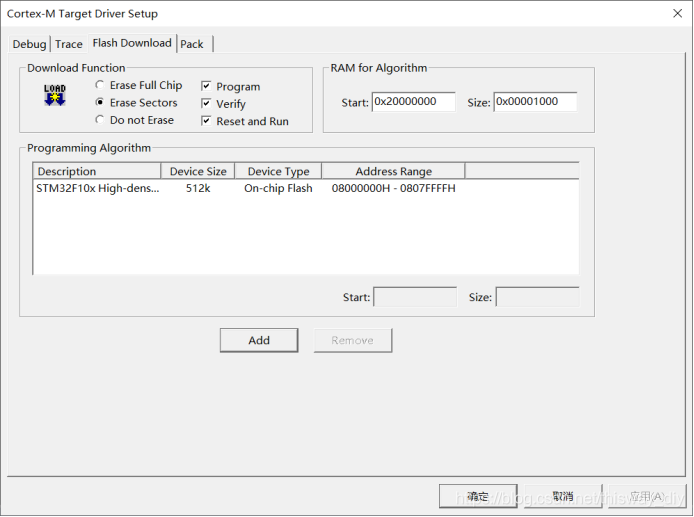This screenshot has height=517, width=694.
Task: Click Programming Algorithm Start field
Action: pyautogui.click(x=415, y=297)
